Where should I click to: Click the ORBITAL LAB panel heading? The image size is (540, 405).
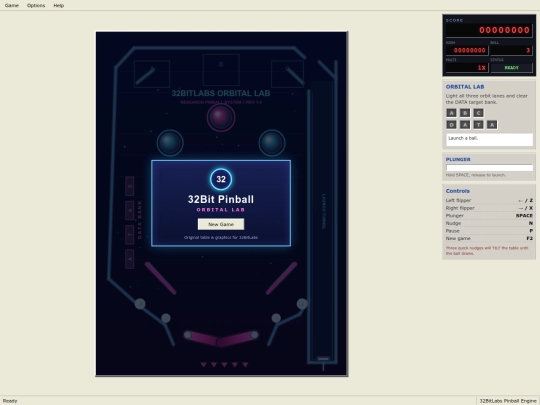pos(465,87)
